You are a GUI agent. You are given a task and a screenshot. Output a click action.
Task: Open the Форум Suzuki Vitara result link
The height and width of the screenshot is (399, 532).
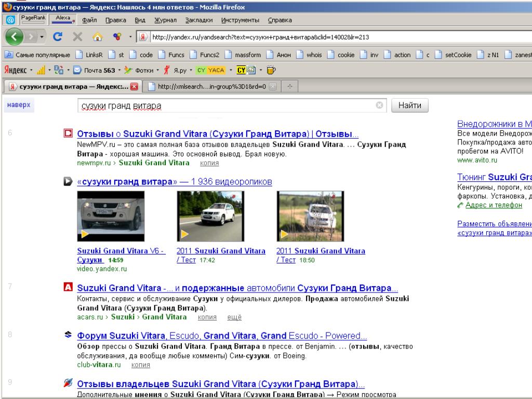[x=222, y=336]
